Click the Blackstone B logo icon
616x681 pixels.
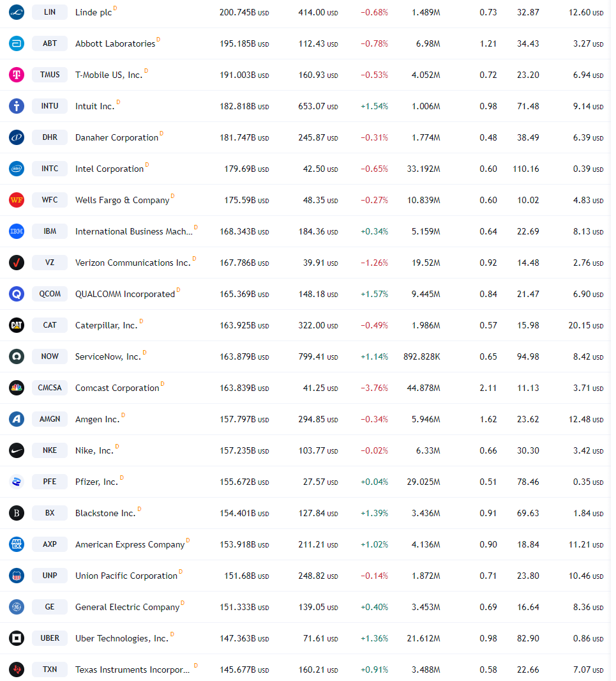[17, 513]
